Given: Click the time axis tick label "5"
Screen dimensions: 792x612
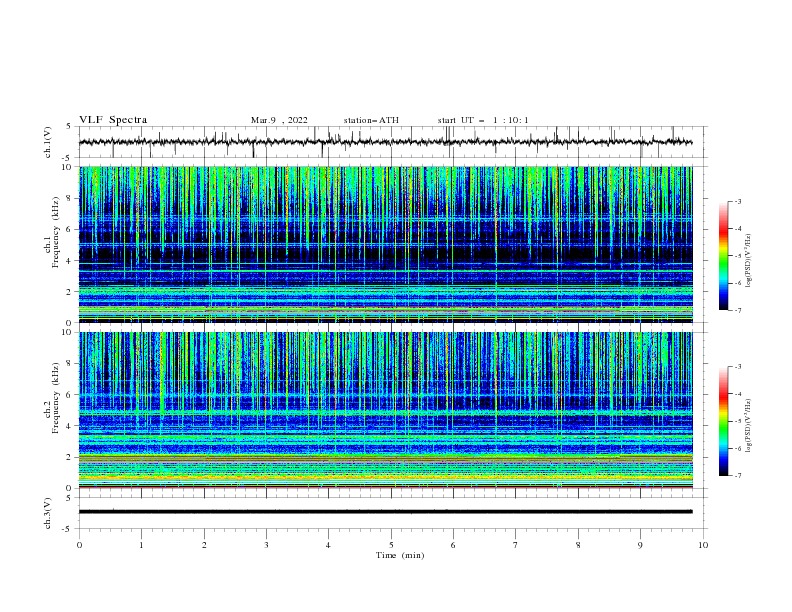Looking at the screenshot, I should click(391, 545).
